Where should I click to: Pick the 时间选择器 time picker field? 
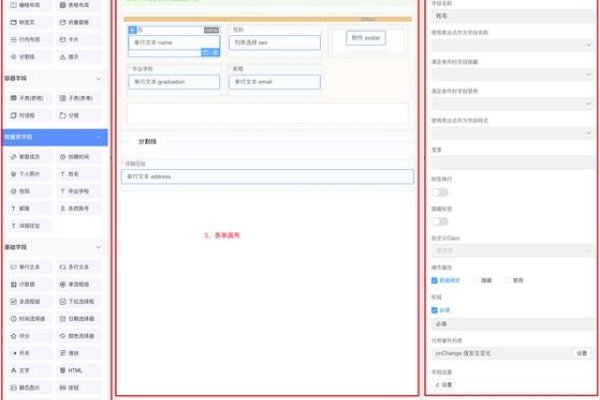(29, 318)
